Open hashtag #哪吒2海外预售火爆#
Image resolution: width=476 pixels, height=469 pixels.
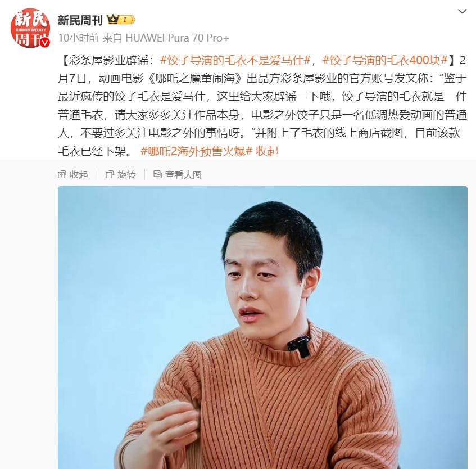[x=197, y=151]
